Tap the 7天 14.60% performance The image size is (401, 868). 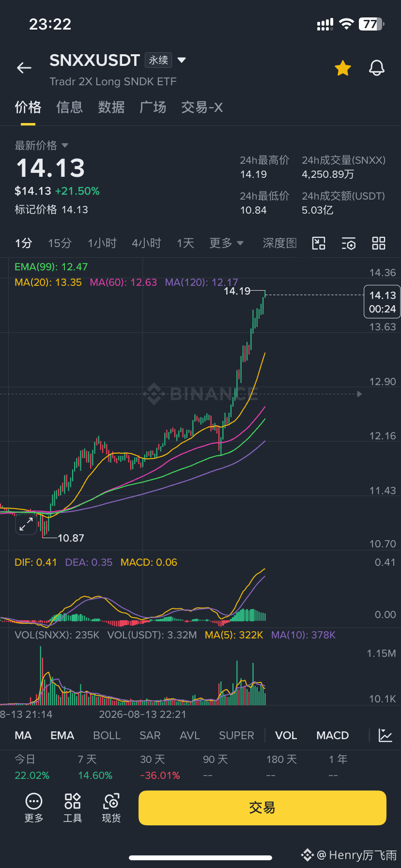tap(95, 767)
